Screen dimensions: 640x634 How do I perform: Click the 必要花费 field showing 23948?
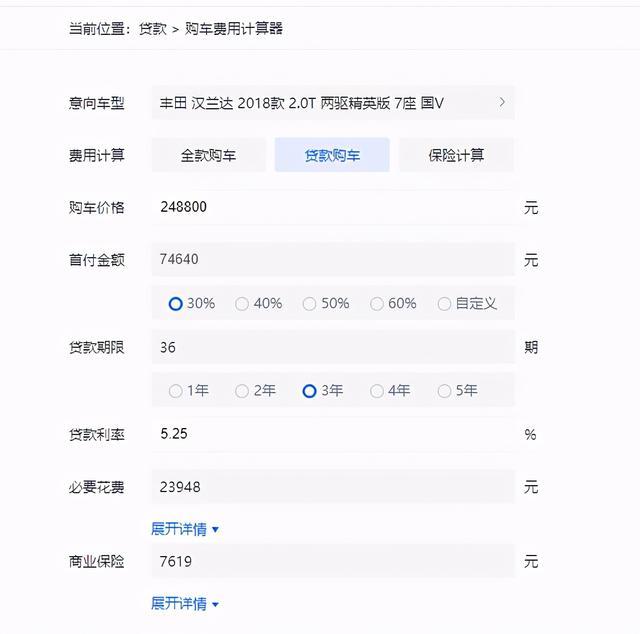point(333,487)
